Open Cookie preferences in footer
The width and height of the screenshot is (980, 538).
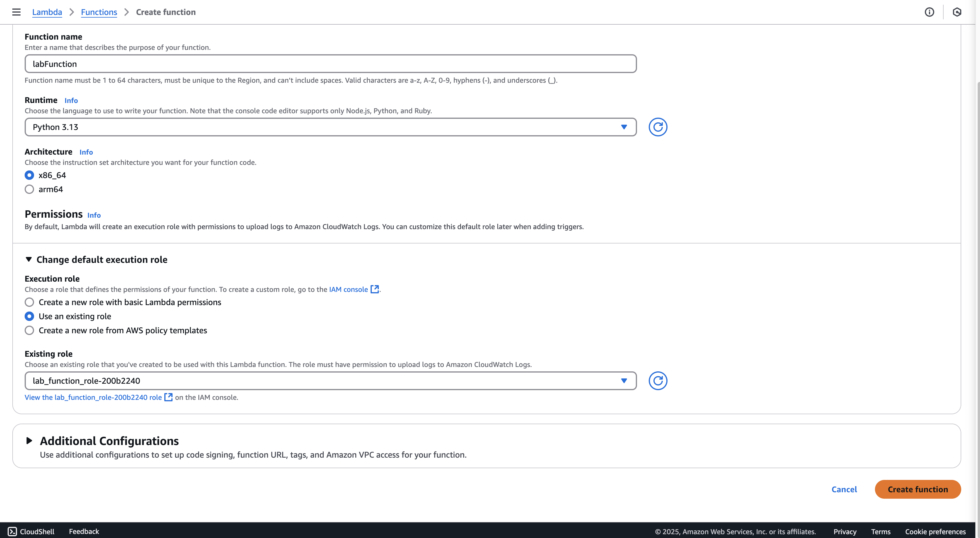click(935, 532)
